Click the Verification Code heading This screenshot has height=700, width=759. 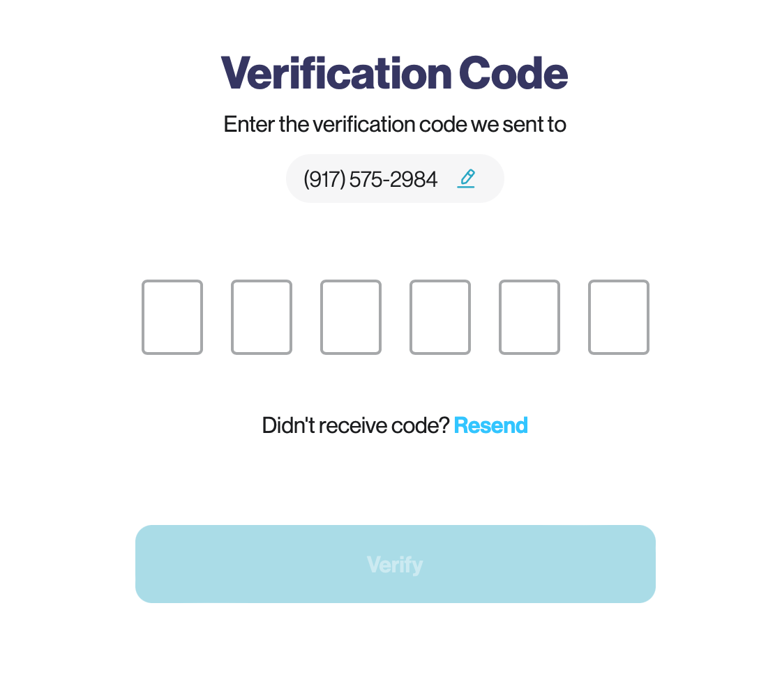tap(395, 73)
